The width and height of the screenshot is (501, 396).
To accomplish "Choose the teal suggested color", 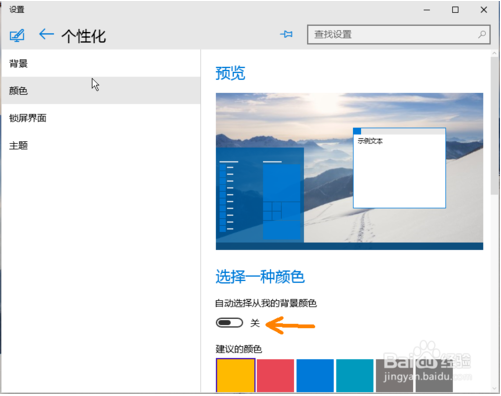I will point(355,375).
